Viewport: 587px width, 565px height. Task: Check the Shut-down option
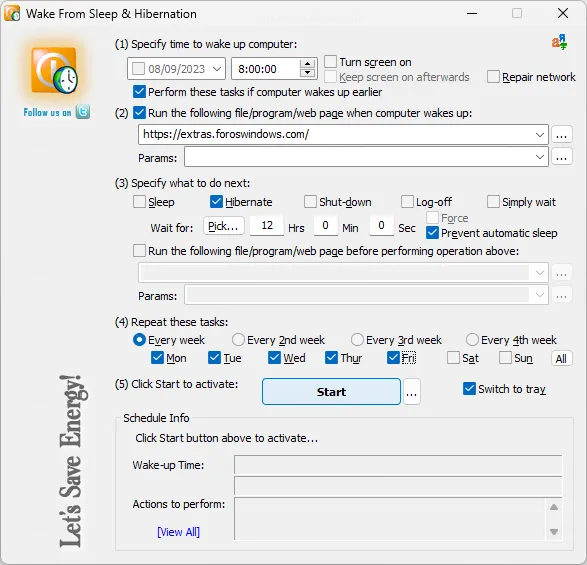click(x=310, y=201)
